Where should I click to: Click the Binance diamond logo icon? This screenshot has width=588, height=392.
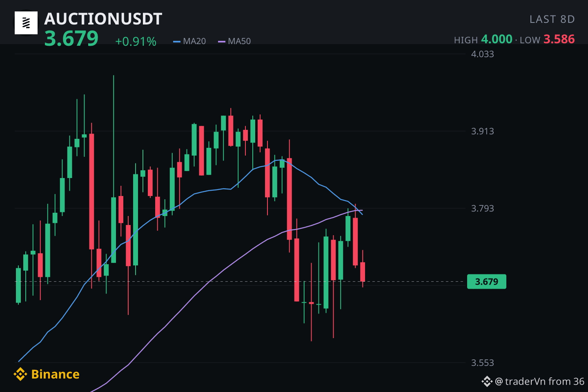click(x=20, y=374)
